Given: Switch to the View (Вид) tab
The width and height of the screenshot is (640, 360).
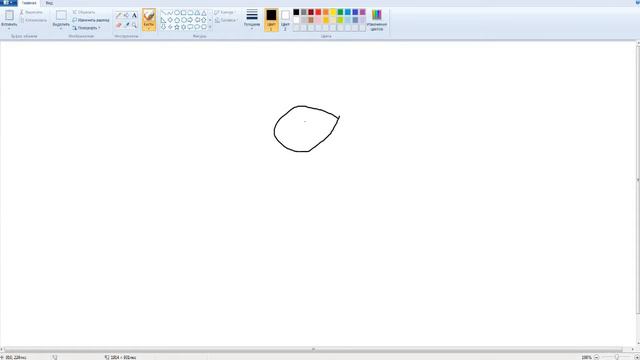Looking at the screenshot, I should point(49,3).
